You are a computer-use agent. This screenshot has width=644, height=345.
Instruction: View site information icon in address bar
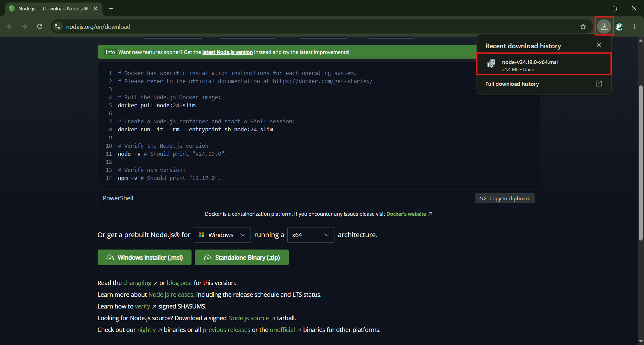click(x=58, y=26)
